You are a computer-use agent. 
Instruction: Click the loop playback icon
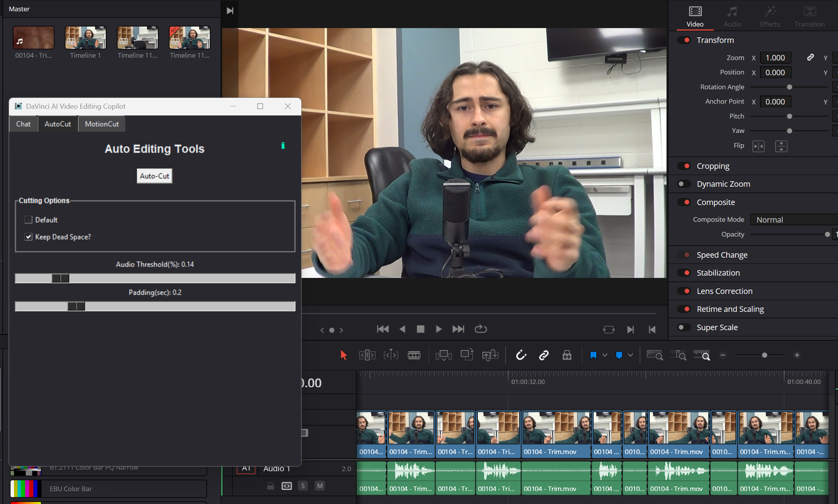pos(481,329)
